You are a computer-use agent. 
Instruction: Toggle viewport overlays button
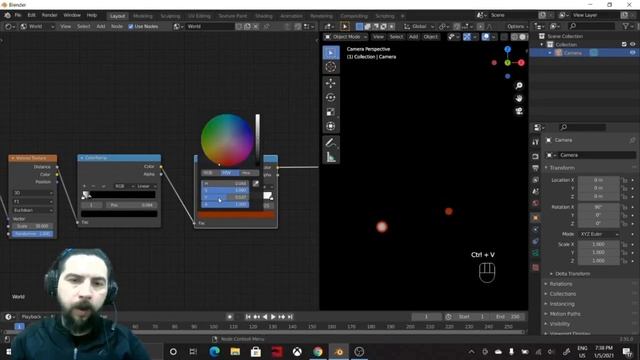[x=485, y=37]
